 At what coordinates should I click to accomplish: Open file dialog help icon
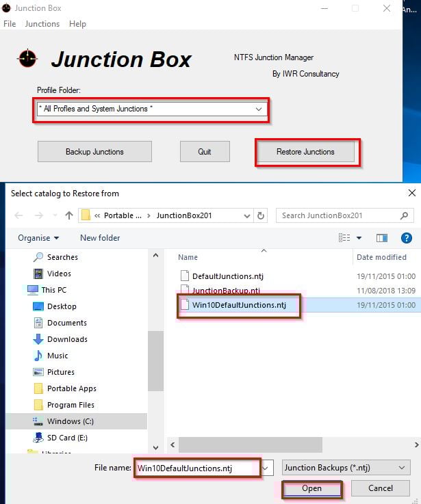click(406, 238)
